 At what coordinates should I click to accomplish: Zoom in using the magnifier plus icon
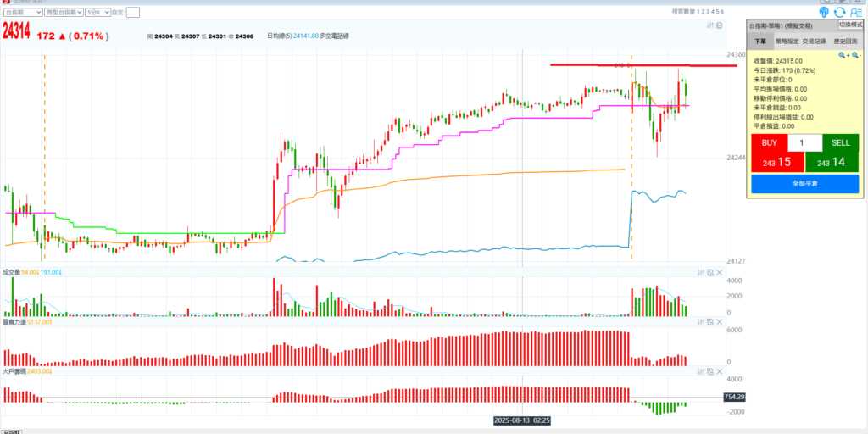pos(843,54)
